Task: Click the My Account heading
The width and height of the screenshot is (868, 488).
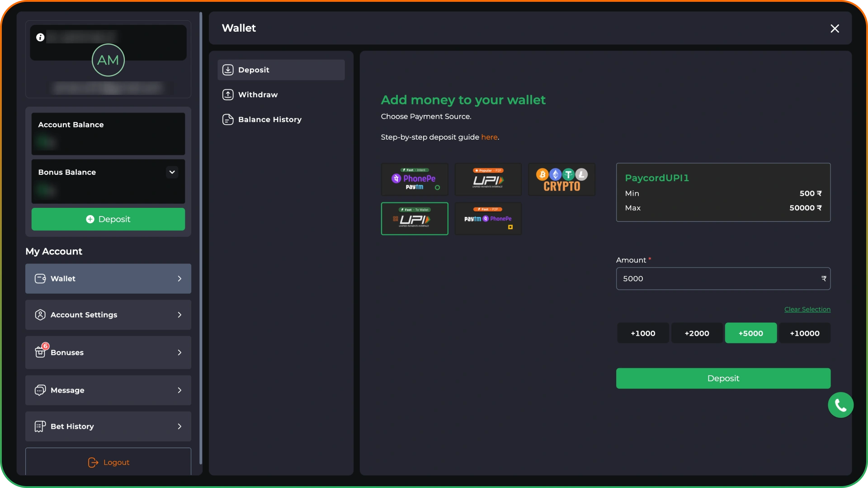Action: pos(54,251)
